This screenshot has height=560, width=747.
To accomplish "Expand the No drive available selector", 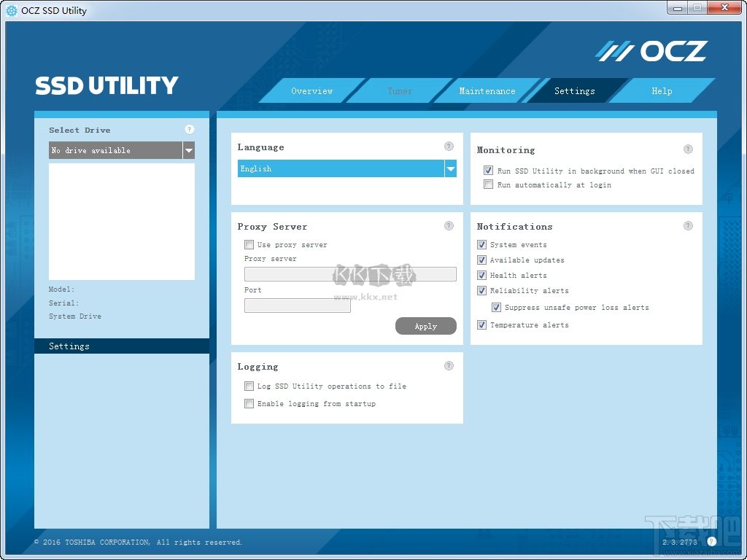I will [188, 150].
